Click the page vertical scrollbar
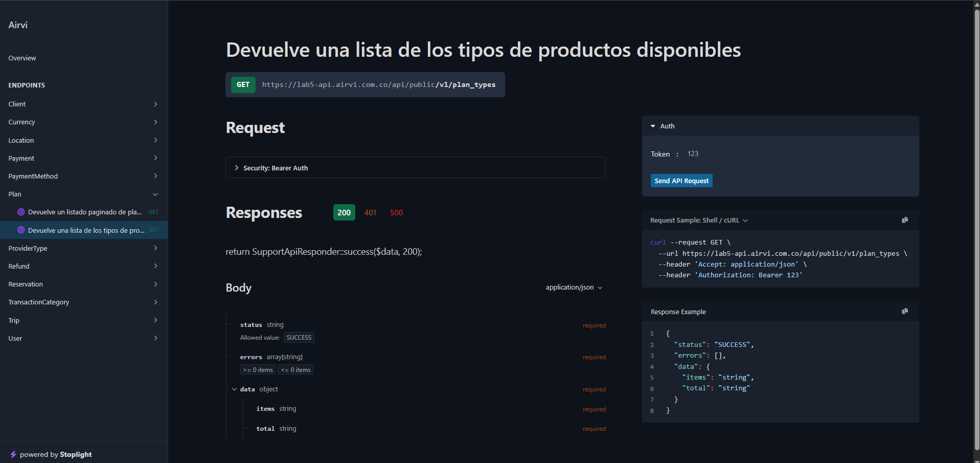This screenshot has width=980, height=463. 976,230
